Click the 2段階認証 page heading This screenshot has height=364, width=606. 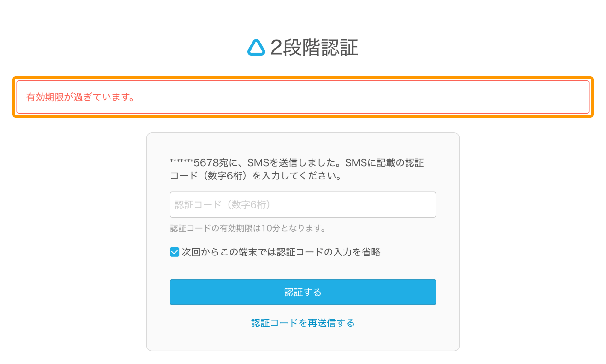point(315,47)
